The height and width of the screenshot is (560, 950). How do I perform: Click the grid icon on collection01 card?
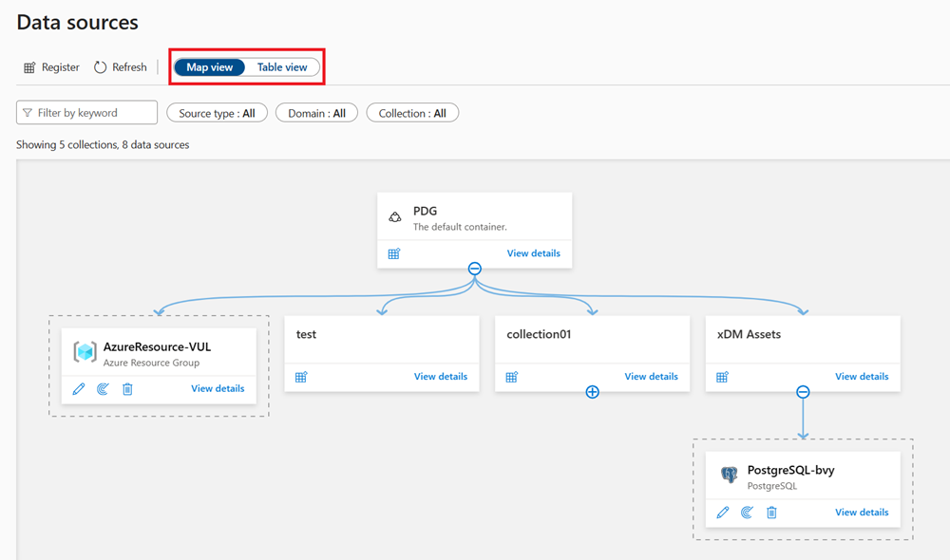pos(511,377)
